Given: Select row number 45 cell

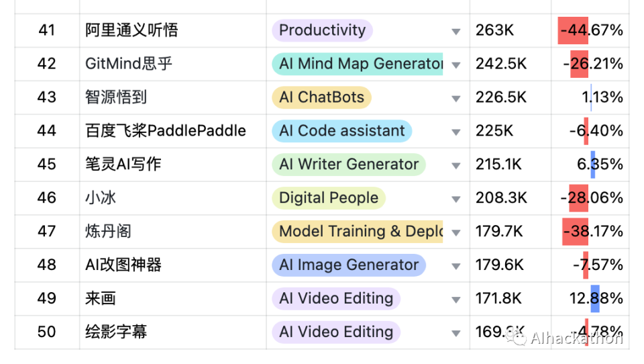Looking at the screenshot, I should click(x=47, y=165).
